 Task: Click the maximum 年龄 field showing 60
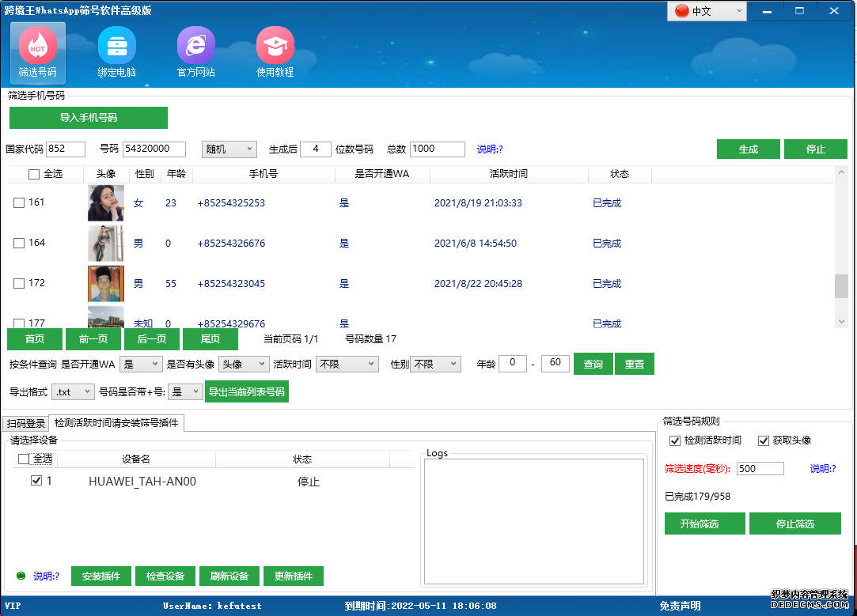click(556, 363)
